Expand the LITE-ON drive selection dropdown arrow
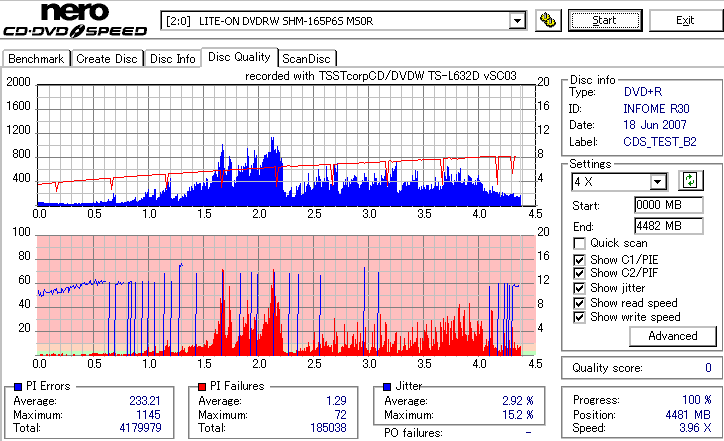 pyautogui.click(x=518, y=21)
